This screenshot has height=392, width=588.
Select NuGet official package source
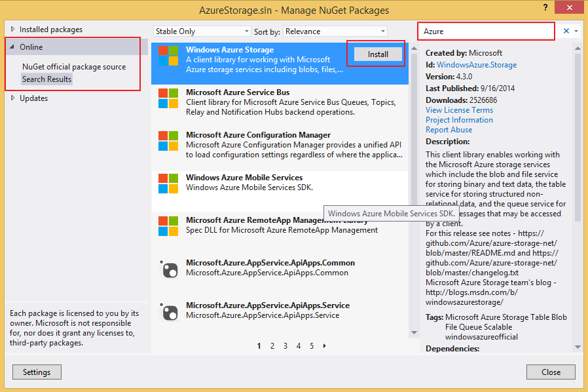(x=74, y=67)
